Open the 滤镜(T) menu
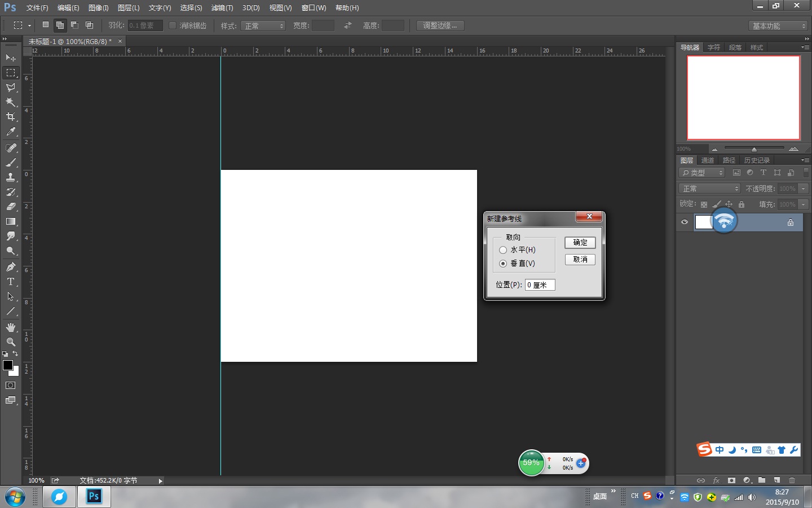The width and height of the screenshot is (812, 508). click(222, 8)
